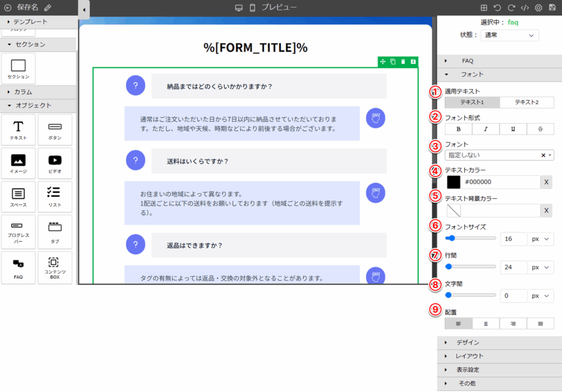Click the black text color swatch
Image resolution: width=562 pixels, height=392 pixels.
(x=454, y=182)
